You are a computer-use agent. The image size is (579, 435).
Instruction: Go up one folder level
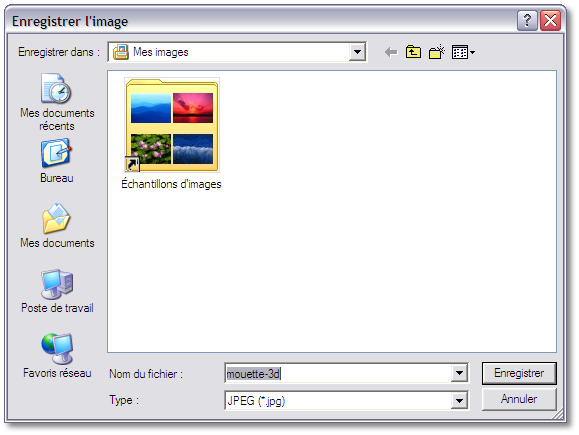coord(413,52)
